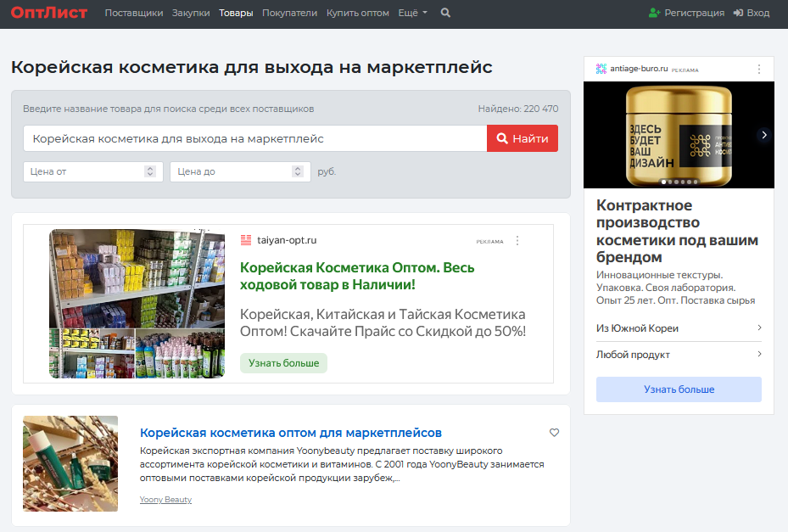The width and height of the screenshot is (788, 532).
Task: Open the three-dot menu on the taiyan-opt.ru ad
Action: coord(517,240)
